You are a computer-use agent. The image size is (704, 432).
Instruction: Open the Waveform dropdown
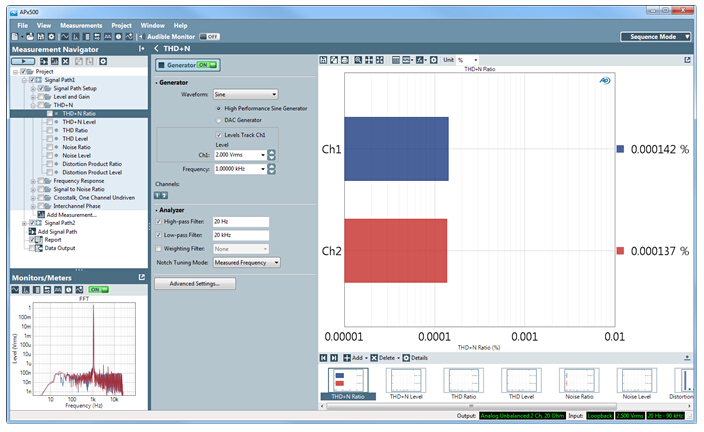[x=245, y=94]
